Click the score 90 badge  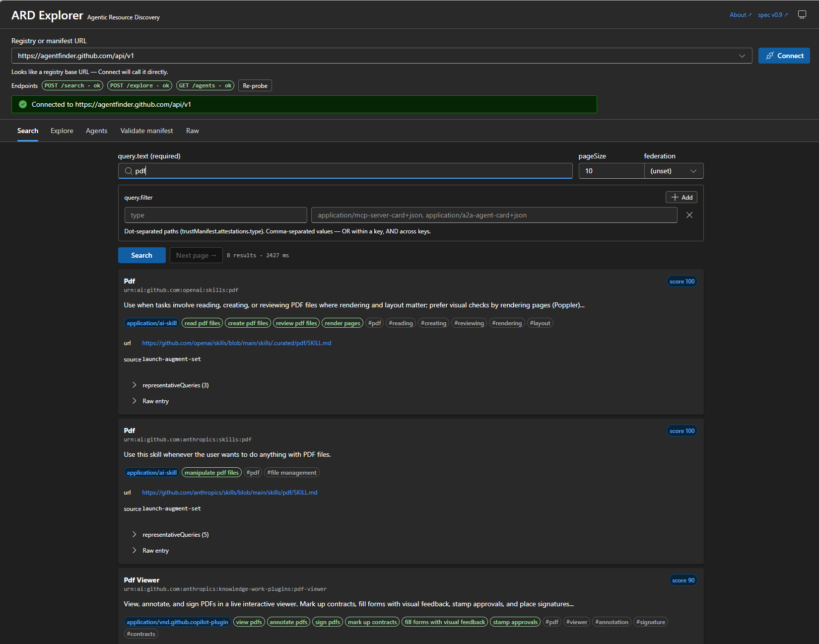click(683, 580)
